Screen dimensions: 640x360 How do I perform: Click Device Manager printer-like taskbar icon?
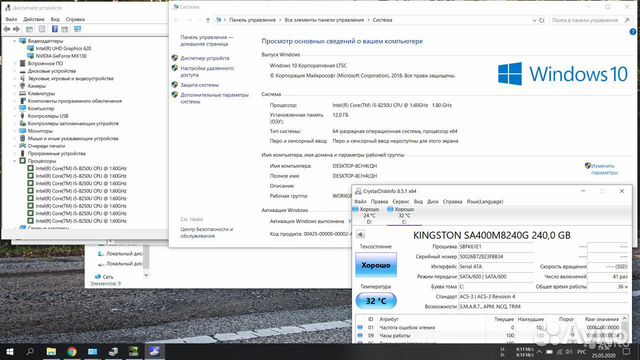[x=113, y=351]
